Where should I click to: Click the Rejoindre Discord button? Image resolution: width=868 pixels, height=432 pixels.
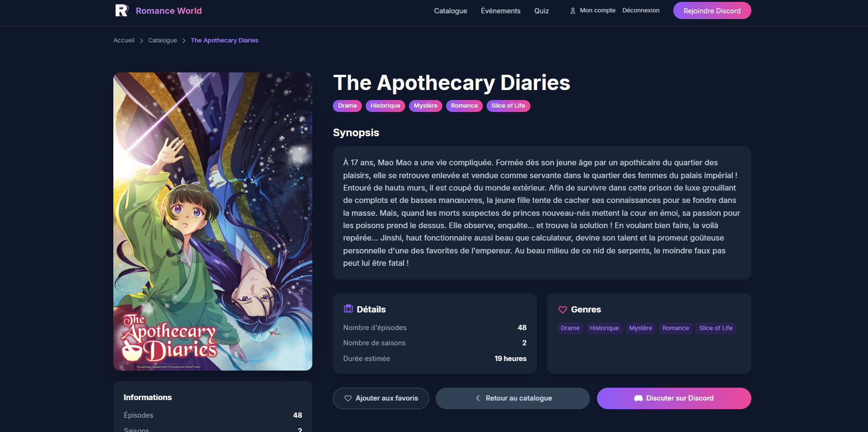click(x=712, y=10)
